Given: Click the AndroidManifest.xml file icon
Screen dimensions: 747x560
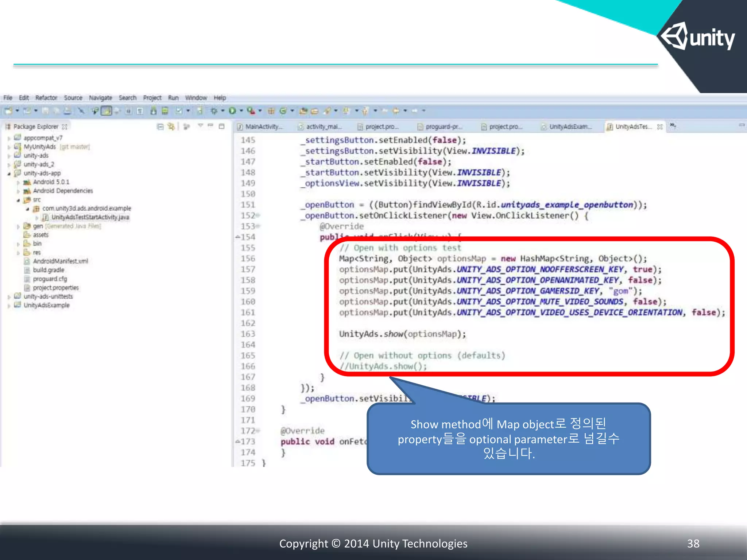Looking at the screenshot, I should (x=27, y=261).
